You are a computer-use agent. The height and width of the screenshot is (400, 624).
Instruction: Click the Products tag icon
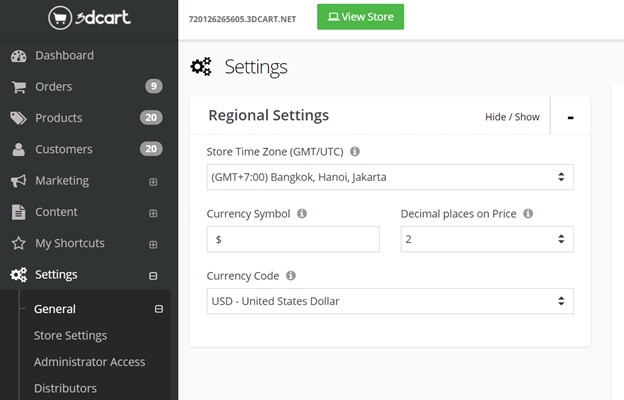[x=18, y=118]
